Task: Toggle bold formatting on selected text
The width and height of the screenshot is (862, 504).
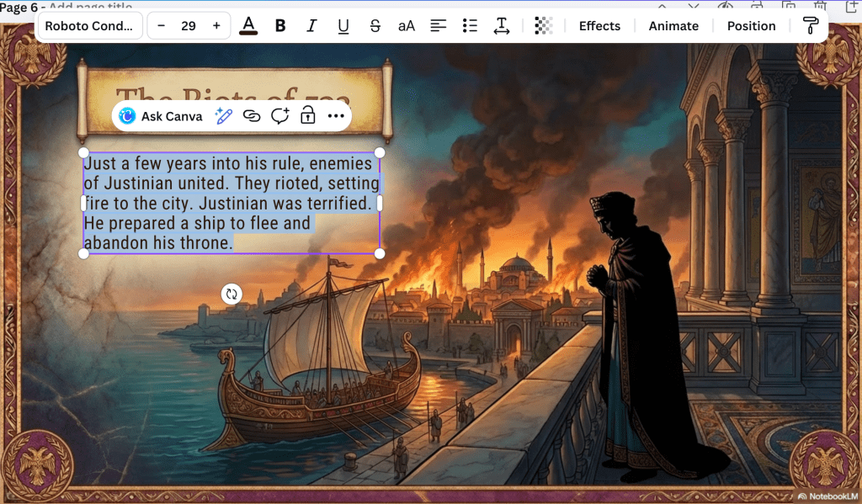Action: click(x=280, y=26)
